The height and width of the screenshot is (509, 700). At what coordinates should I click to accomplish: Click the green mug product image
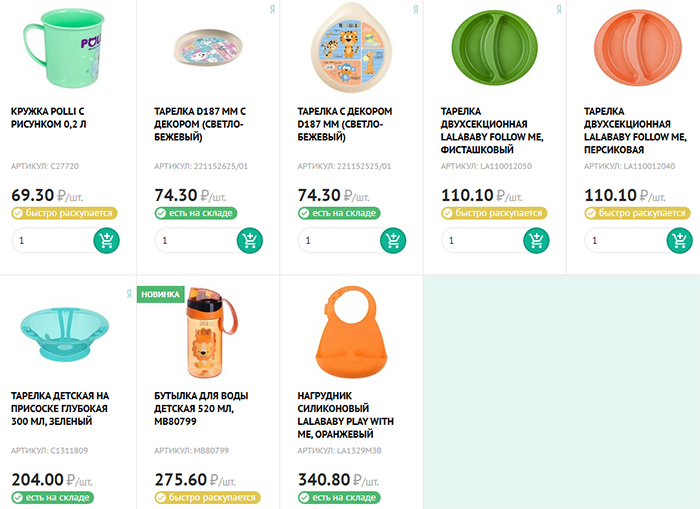tap(64, 48)
